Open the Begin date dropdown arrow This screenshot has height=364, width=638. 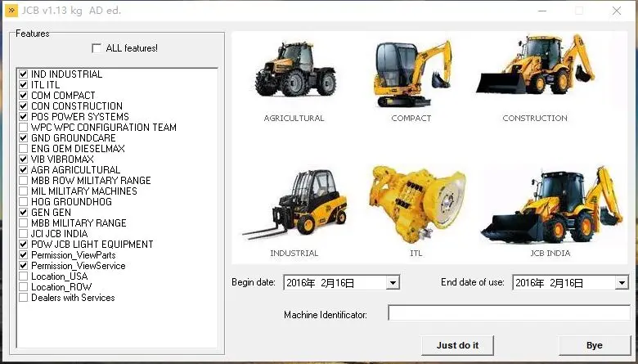click(x=393, y=283)
